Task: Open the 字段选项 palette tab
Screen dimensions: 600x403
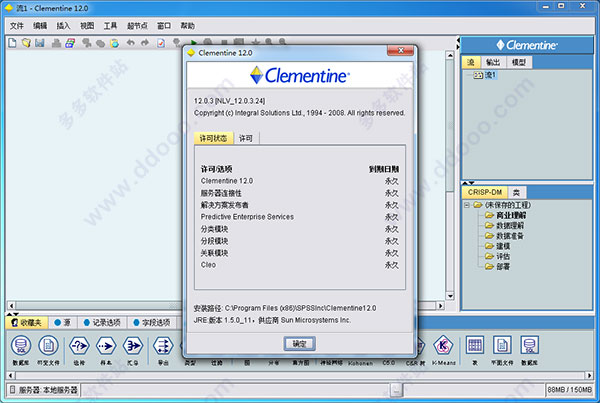Action: [152, 323]
